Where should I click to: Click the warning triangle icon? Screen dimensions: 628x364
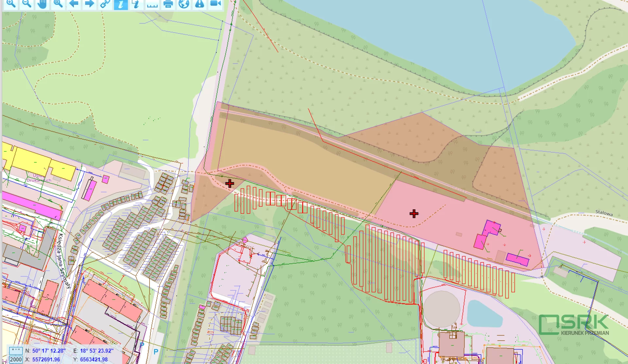(x=200, y=4)
